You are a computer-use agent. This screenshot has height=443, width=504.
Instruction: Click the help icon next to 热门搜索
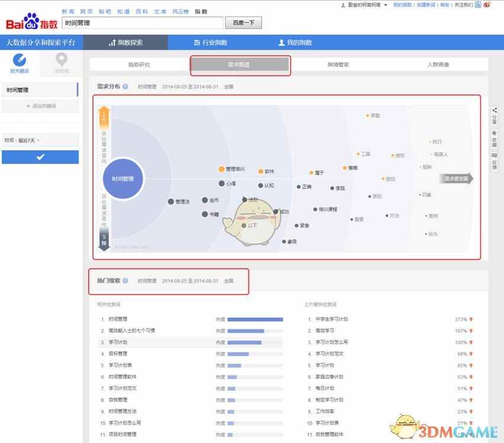126,281
